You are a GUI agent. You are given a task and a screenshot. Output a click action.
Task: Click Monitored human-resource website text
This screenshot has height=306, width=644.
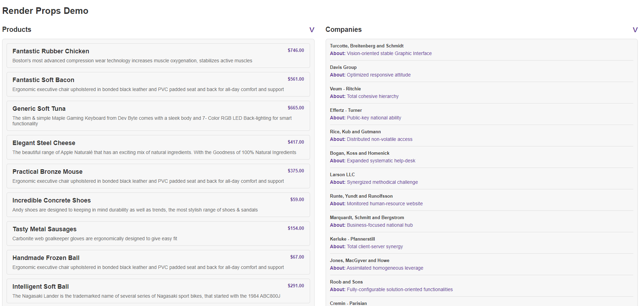pos(385,204)
